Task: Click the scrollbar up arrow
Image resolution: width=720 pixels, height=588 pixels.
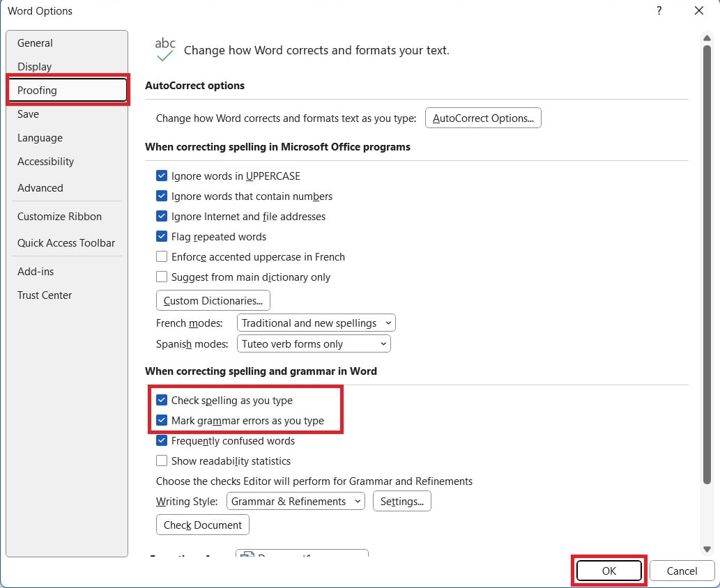Action: pos(708,38)
